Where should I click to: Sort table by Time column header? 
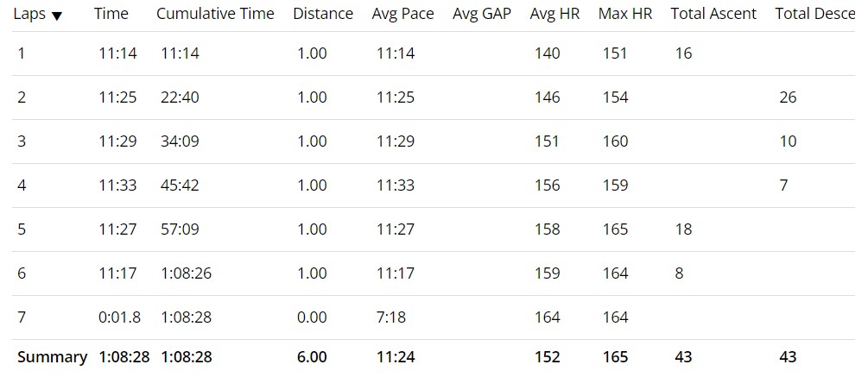pyautogui.click(x=111, y=14)
